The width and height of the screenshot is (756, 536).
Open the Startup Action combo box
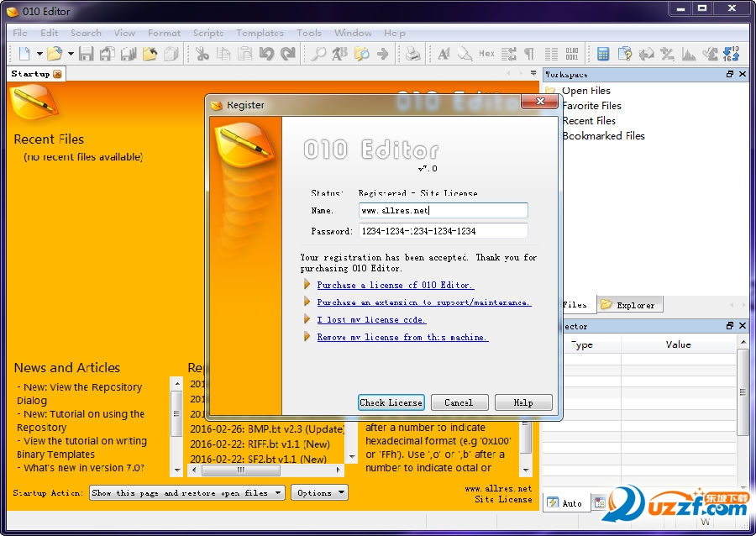[x=187, y=492]
